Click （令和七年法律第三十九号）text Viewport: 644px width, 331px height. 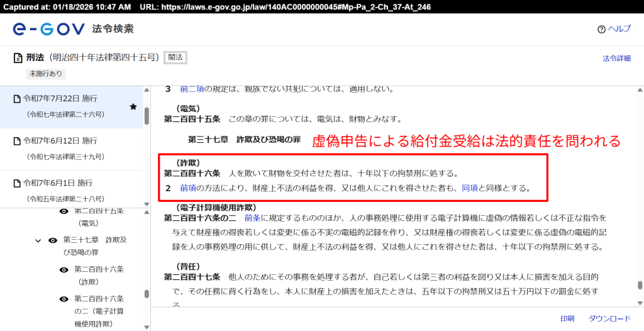(x=65, y=157)
